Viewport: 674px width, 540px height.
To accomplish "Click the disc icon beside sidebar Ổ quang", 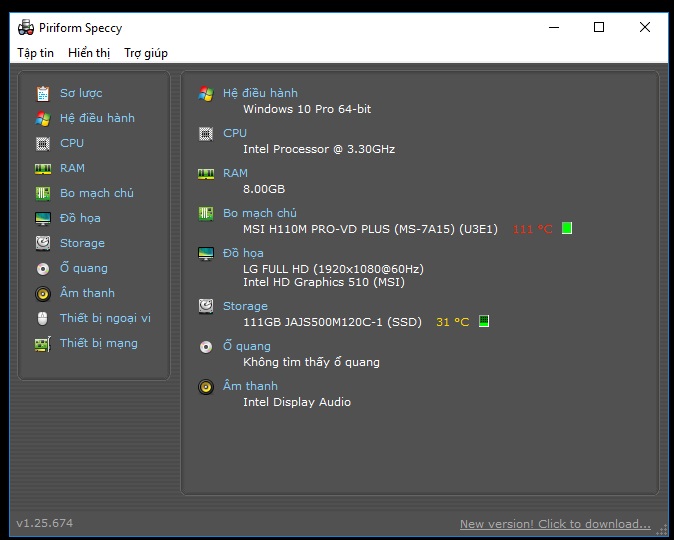I will click(x=43, y=269).
